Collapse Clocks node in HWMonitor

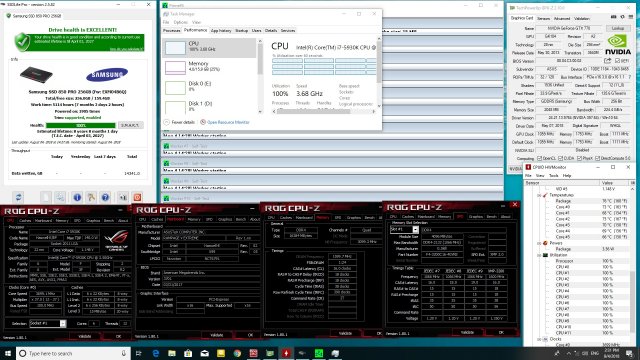point(539,339)
